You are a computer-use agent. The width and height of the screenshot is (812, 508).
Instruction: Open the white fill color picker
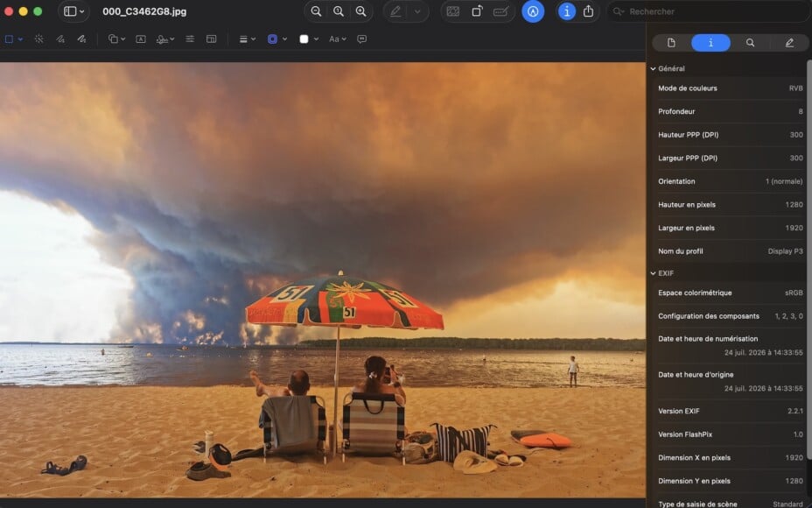pyautogui.click(x=309, y=39)
